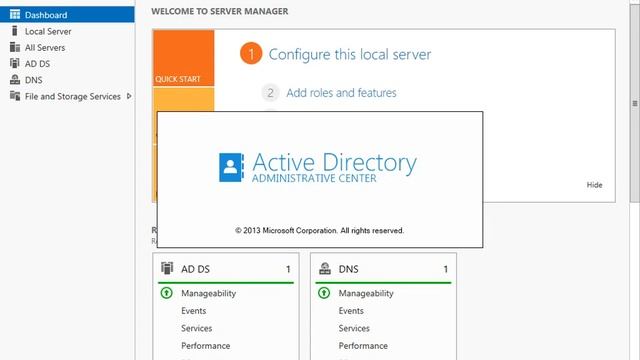Open File and Storage Services page
Image resolution: width=640 pixels, height=360 pixels.
73,96
